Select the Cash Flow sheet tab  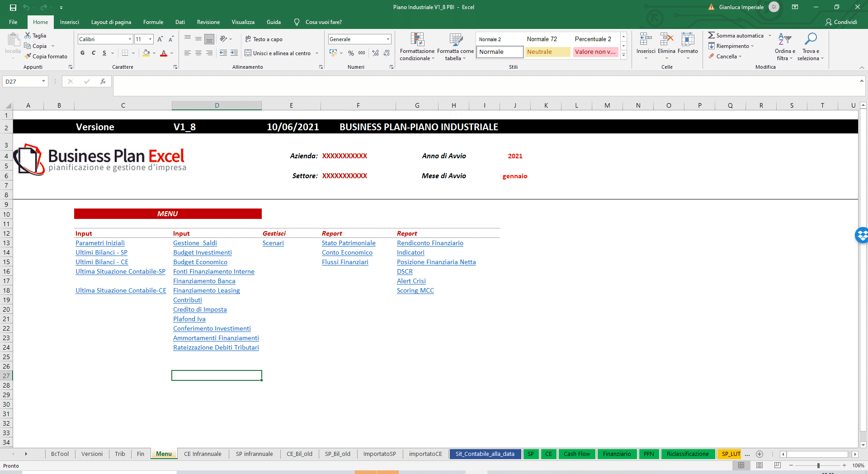[x=576, y=454]
